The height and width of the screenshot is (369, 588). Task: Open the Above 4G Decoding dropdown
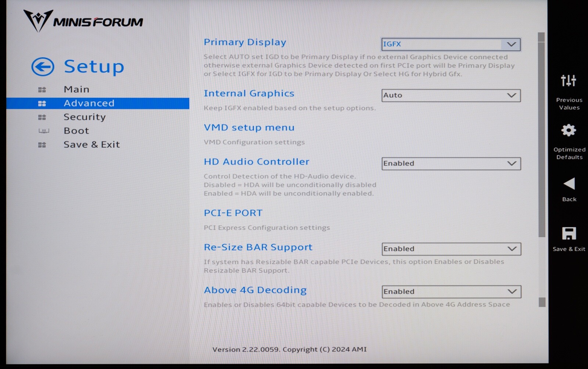pos(451,291)
